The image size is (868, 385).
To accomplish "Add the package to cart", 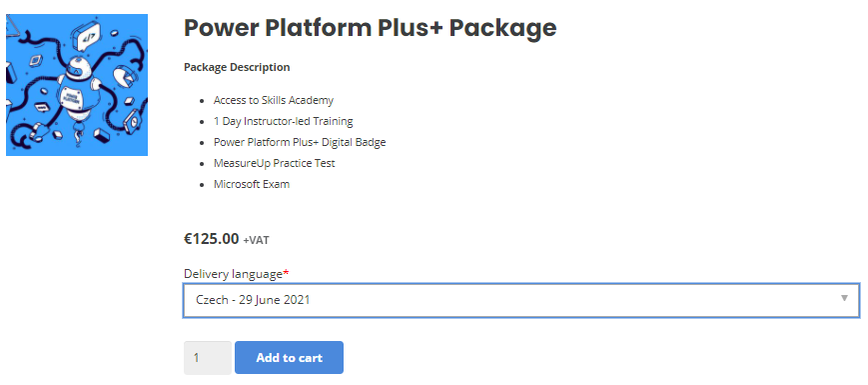I will coord(289,358).
